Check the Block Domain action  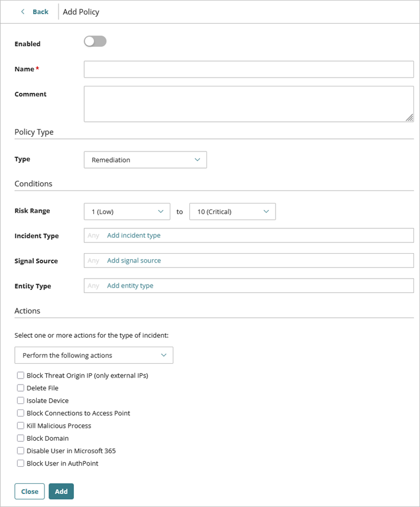tap(20, 438)
